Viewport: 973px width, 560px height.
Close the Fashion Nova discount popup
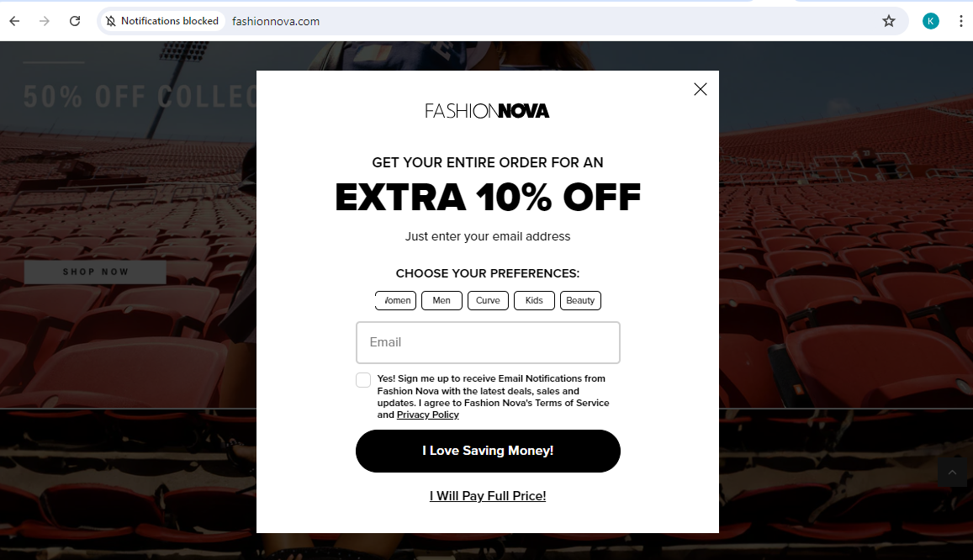[700, 89]
